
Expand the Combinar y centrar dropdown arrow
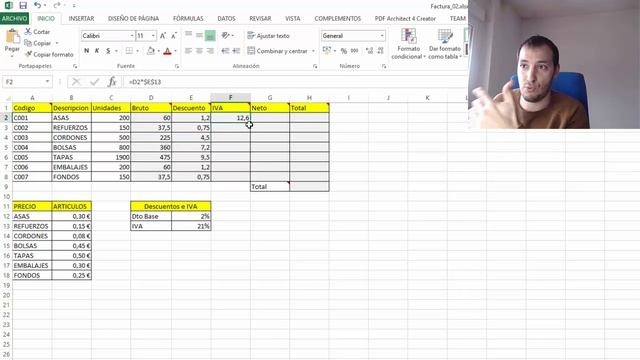pos(313,51)
